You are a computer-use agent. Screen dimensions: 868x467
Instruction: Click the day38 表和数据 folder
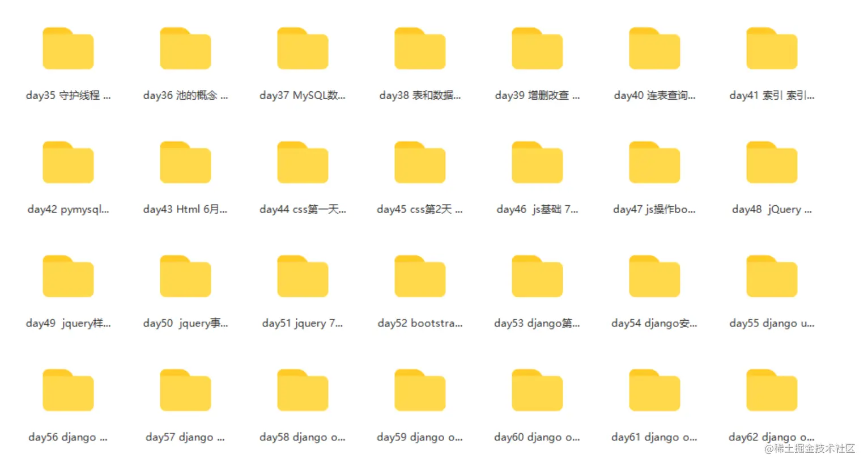[420, 49]
